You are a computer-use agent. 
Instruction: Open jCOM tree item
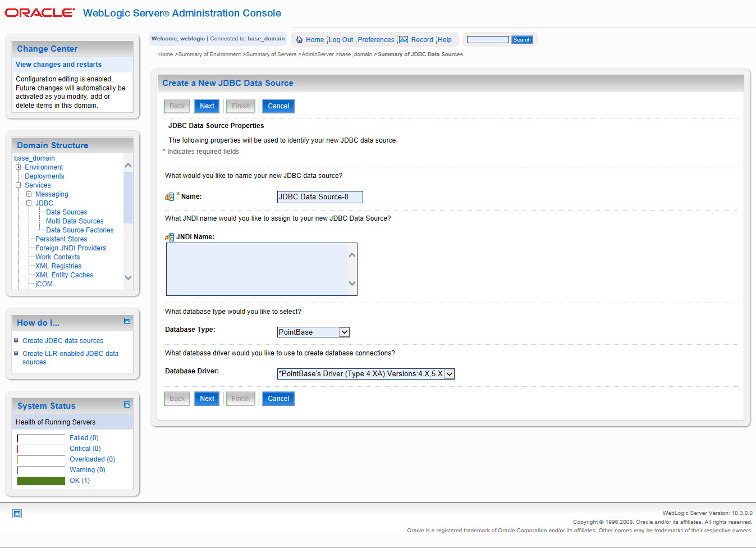44,284
